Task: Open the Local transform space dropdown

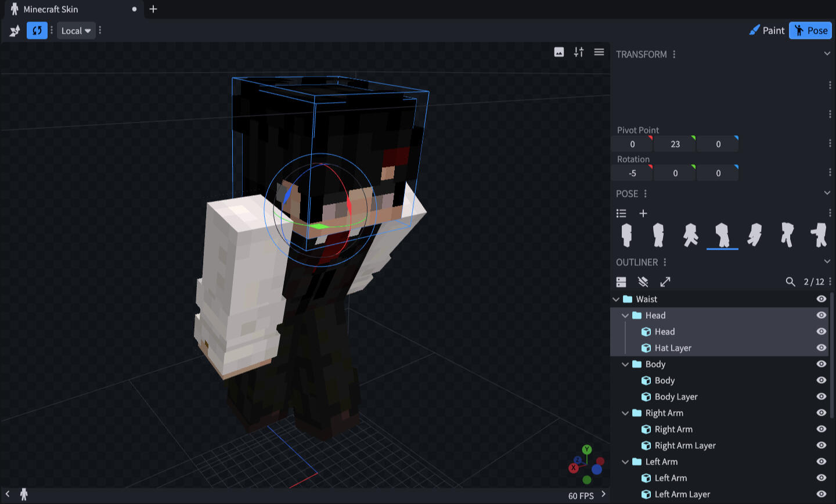Action: (76, 31)
